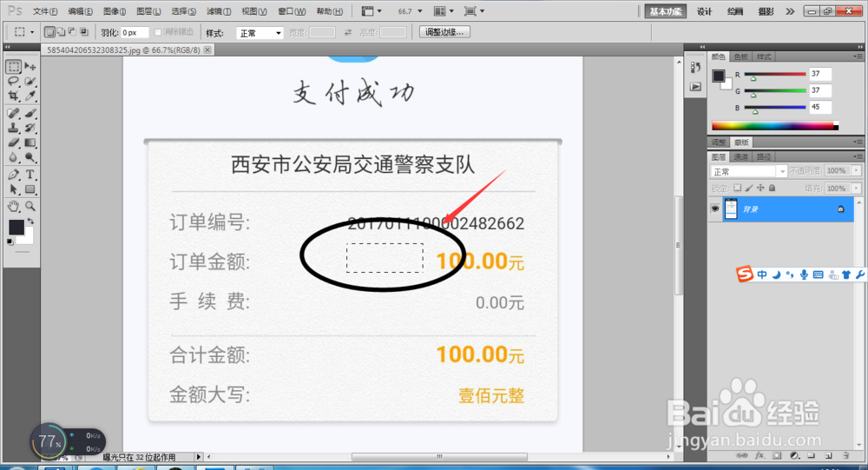
Task: Close the 585404206532308325.jpg document tab
Action: pyautogui.click(x=207, y=50)
